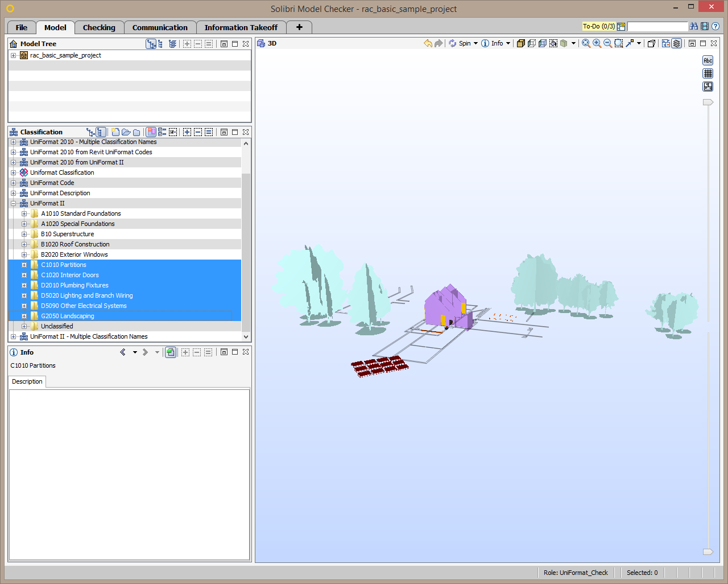Click the zoom in magnifier icon
The image size is (728, 584).
coord(597,43)
